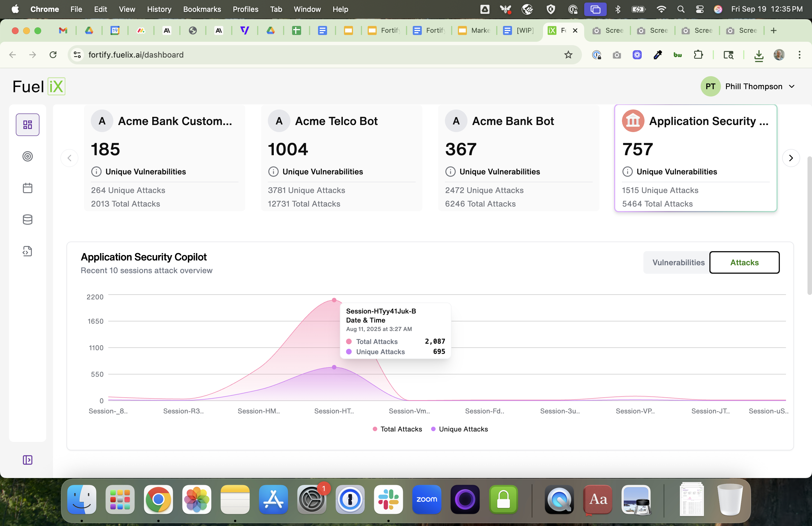Image resolution: width=812 pixels, height=526 pixels.
Task: Open the Chrome three-dot menu
Action: tap(799, 55)
